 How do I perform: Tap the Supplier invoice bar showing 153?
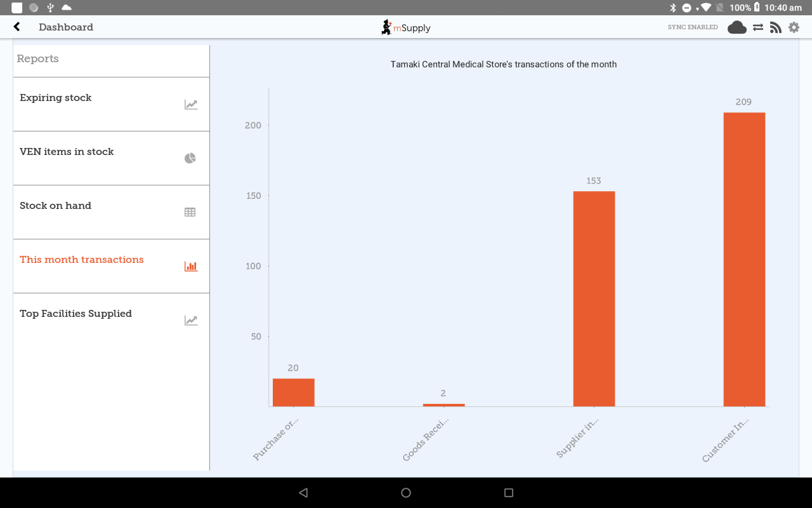click(594, 298)
